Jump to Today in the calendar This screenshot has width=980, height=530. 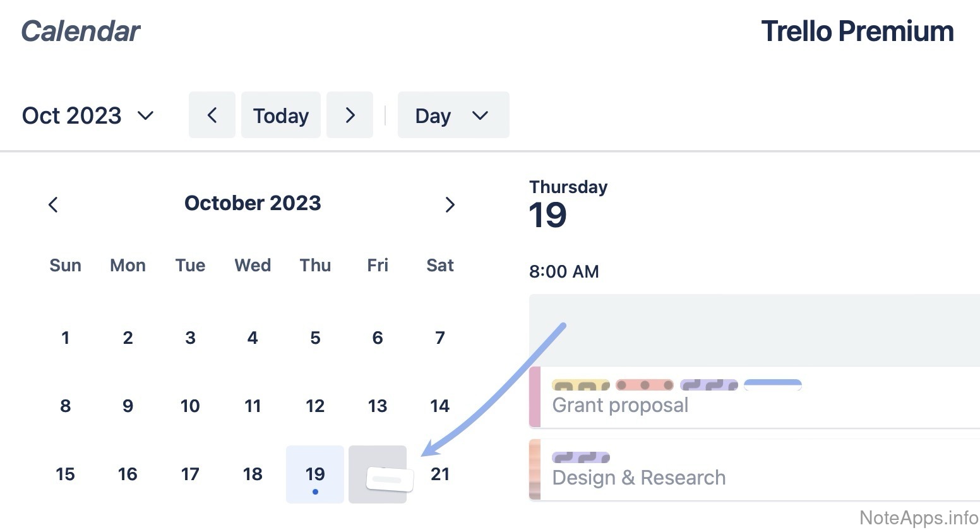pyautogui.click(x=280, y=115)
